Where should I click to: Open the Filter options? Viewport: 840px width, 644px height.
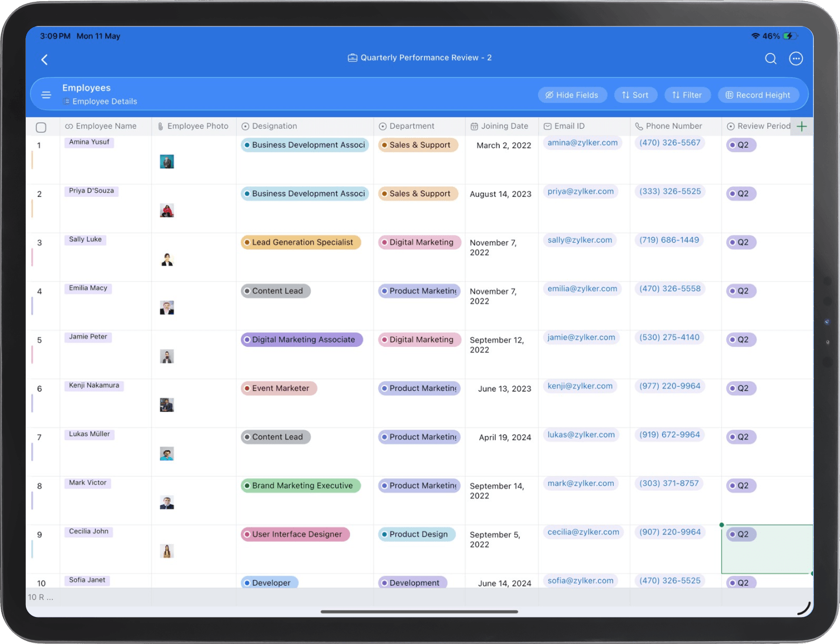(687, 95)
